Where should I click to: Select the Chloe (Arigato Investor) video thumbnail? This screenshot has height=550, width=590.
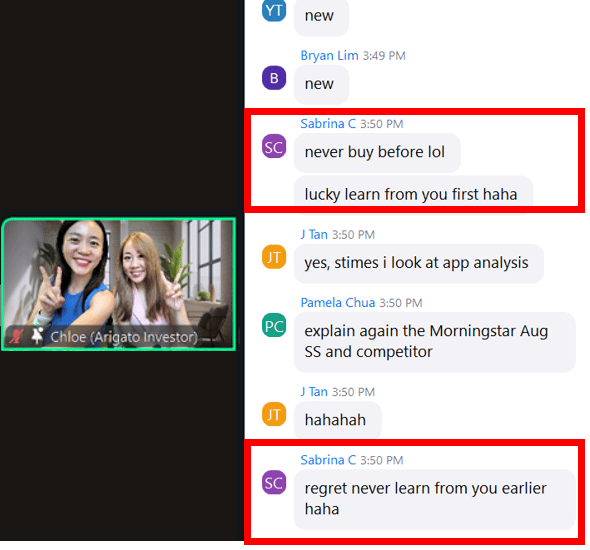point(119,284)
